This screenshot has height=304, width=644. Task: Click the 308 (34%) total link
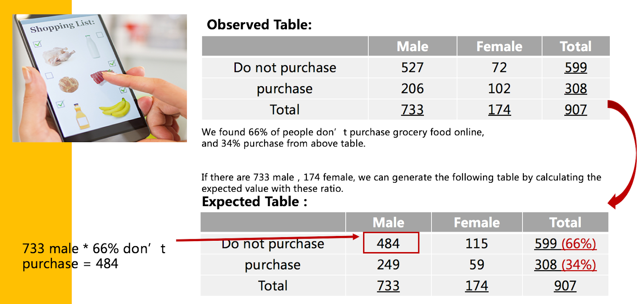click(565, 265)
